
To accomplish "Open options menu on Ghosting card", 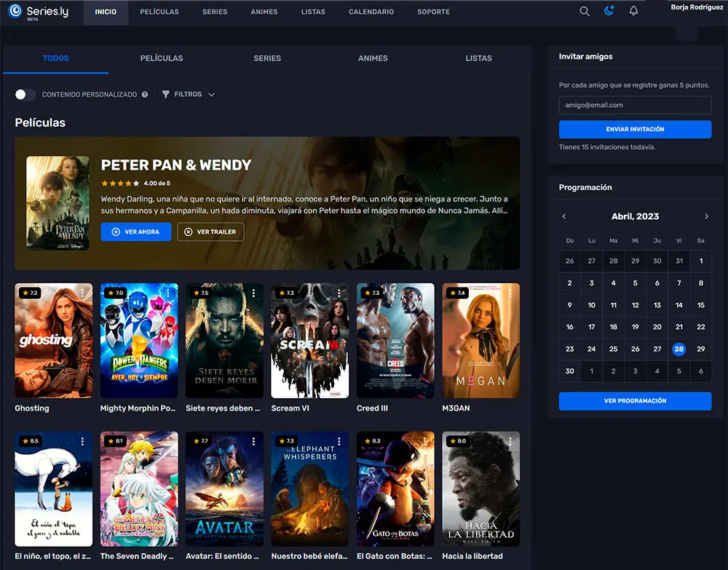I will (x=83, y=293).
